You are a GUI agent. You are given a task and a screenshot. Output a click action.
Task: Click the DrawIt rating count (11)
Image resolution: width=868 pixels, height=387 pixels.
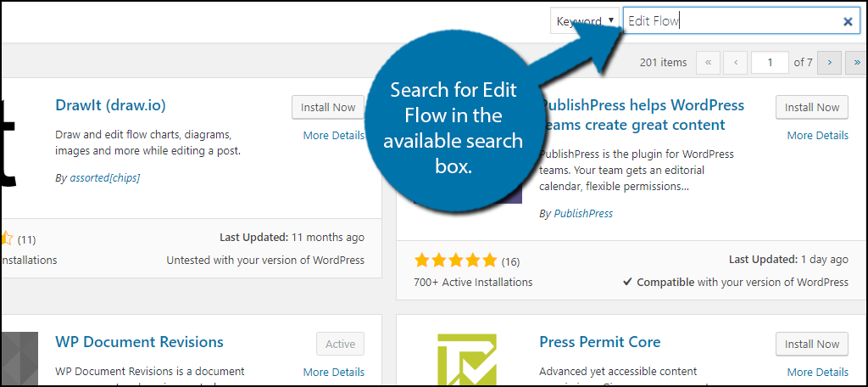pyautogui.click(x=26, y=240)
